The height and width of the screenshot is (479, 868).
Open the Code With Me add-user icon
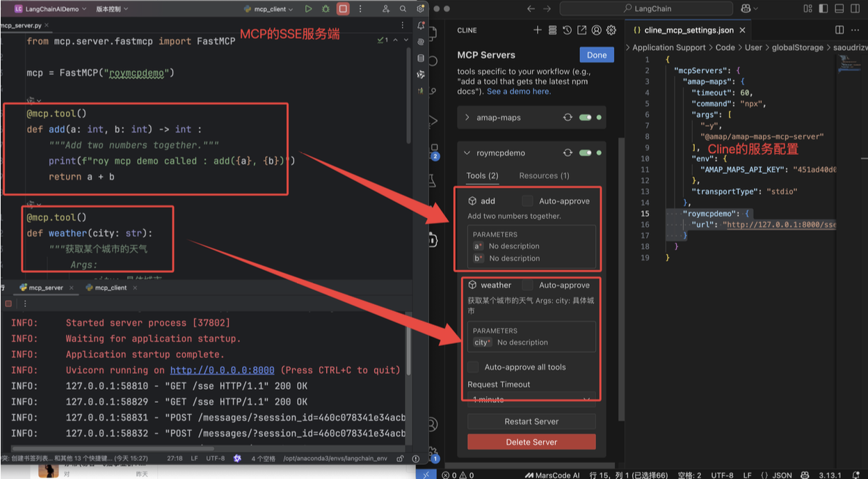[386, 9]
